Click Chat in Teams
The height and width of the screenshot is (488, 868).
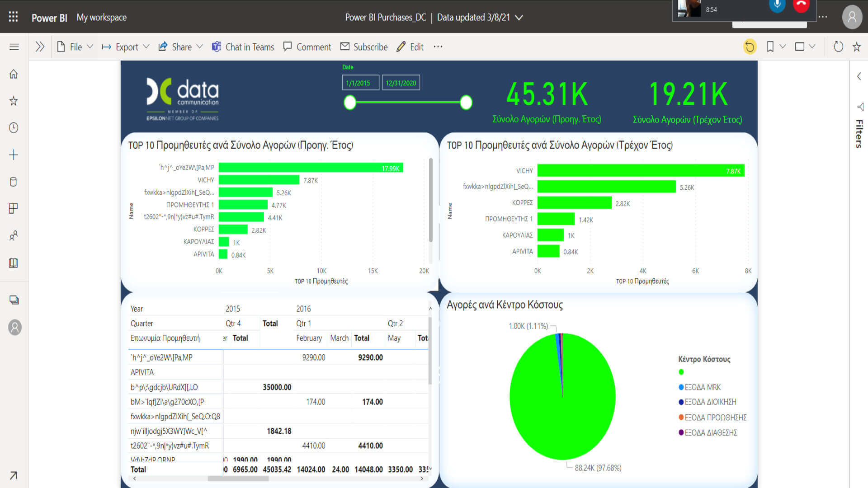[x=243, y=47]
